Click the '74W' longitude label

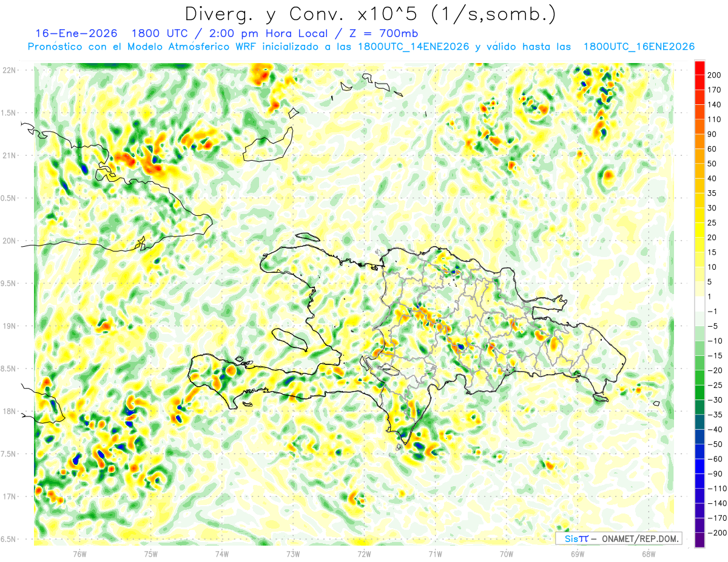point(222,554)
